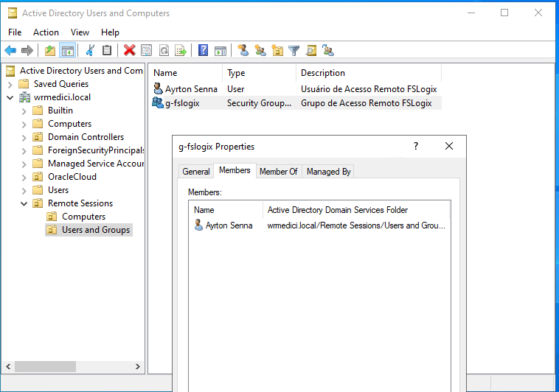Click the Export List icon
The width and height of the screenshot is (559, 392).
click(x=181, y=51)
